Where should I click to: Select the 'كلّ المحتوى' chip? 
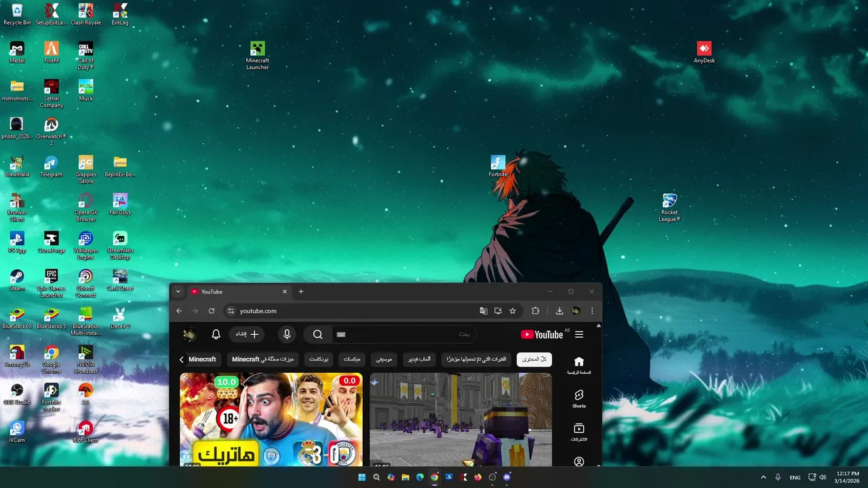[534, 359]
